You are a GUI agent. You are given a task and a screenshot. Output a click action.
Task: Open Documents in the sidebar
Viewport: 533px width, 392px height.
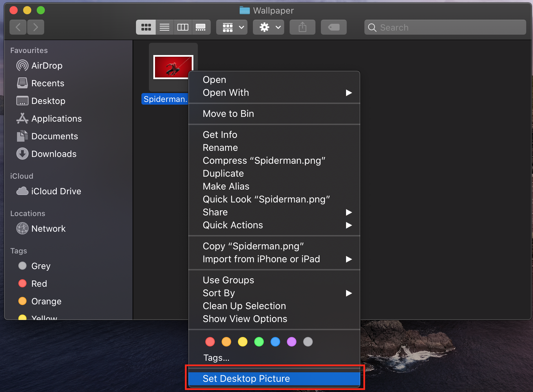pos(47,136)
